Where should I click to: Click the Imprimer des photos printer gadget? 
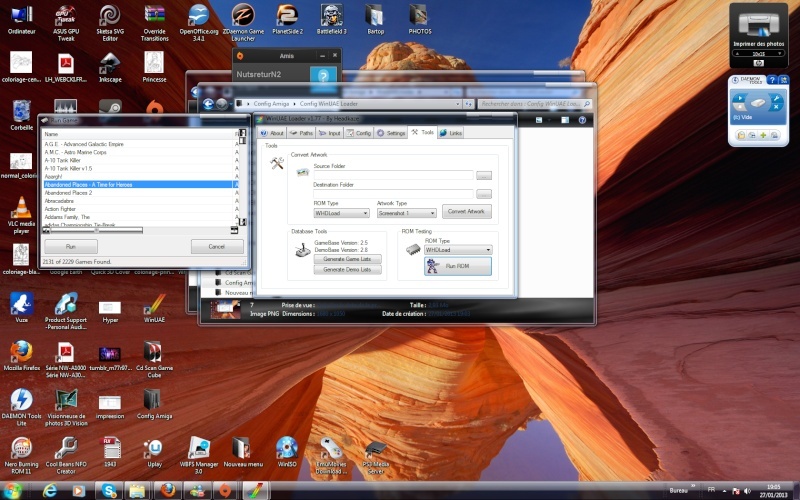click(x=759, y=36)
